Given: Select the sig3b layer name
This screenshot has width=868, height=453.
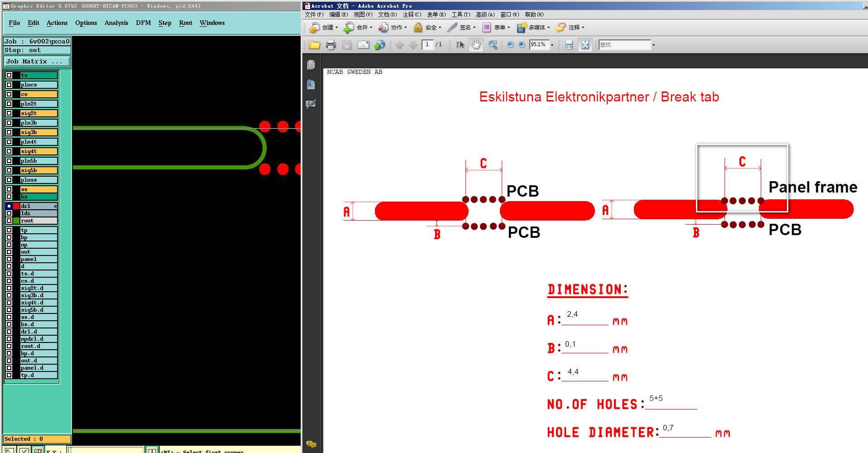Looking at the screenshot, I should point(39,132).
